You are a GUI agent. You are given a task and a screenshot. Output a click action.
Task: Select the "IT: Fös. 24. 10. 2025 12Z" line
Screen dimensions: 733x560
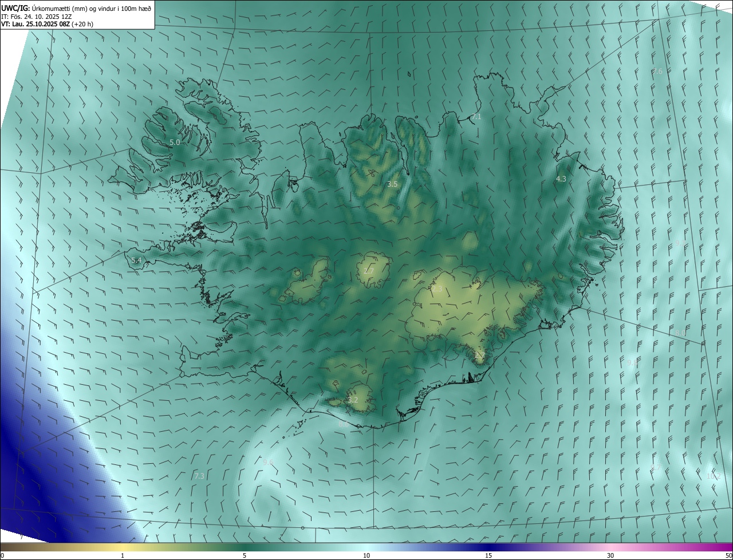[37, 16]
